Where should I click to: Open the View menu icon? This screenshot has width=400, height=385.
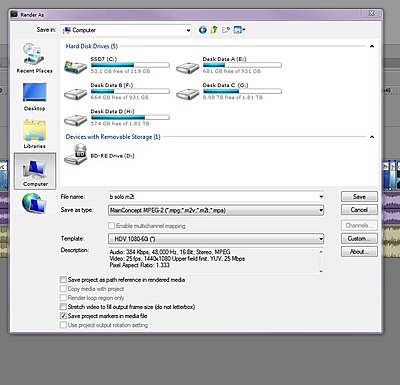(x=239, y=30)
